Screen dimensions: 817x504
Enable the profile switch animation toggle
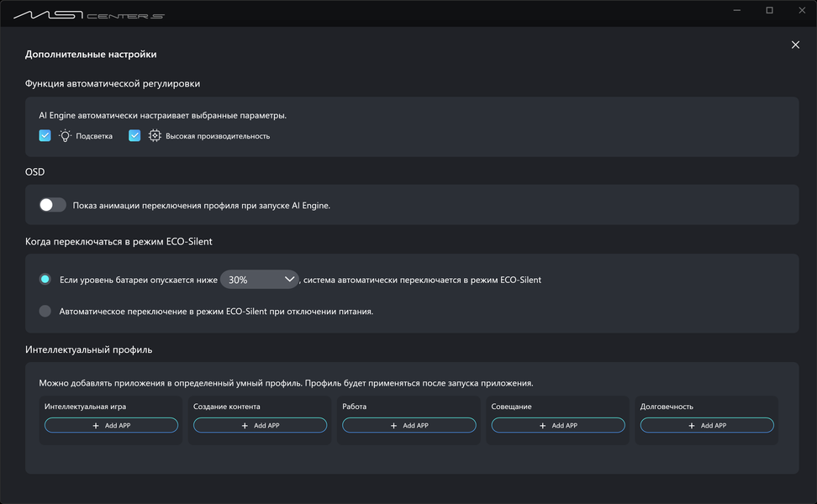click(52, 205)
